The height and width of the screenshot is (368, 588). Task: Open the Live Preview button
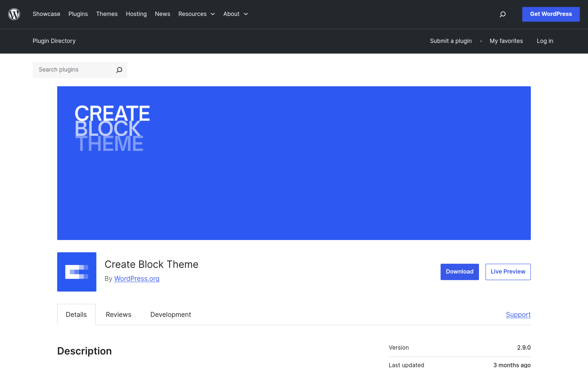508,272
